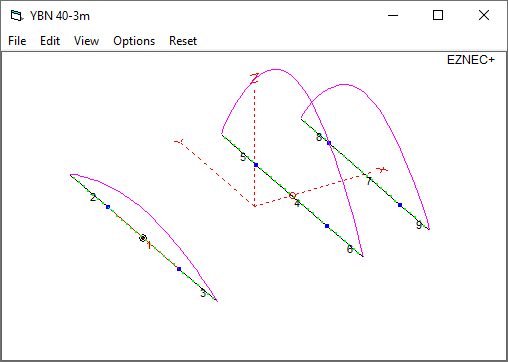Image resolution: width=508 pixels, height=362 pixels.
Task: Open the View menu
Action: [86, 41]
